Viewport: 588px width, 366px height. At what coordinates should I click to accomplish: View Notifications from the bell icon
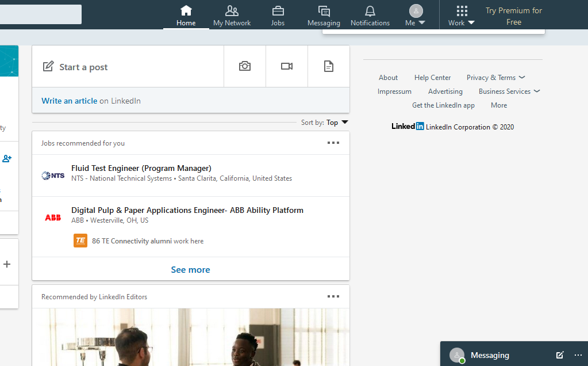point(370,16)
